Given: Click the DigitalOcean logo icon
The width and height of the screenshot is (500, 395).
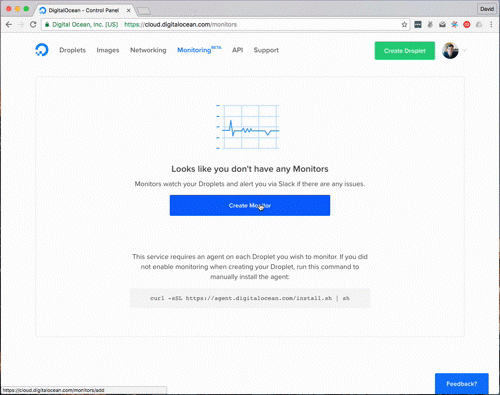Looking at the screenshot, I should pos(42,50).
